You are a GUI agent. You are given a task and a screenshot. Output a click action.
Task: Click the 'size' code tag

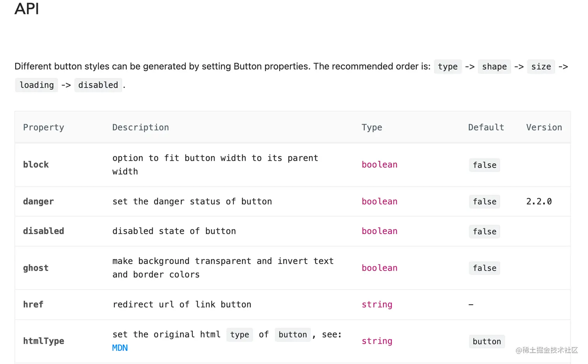point(541,66)
